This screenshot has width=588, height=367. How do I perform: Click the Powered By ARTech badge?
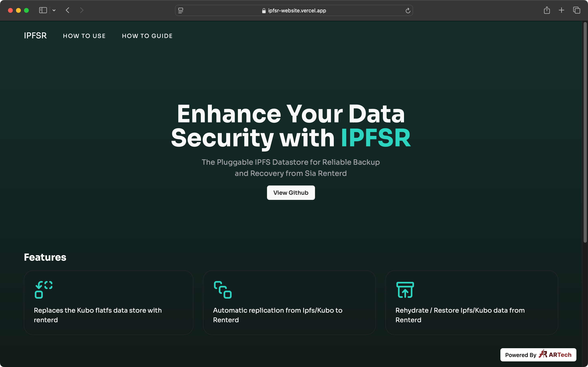538,355
